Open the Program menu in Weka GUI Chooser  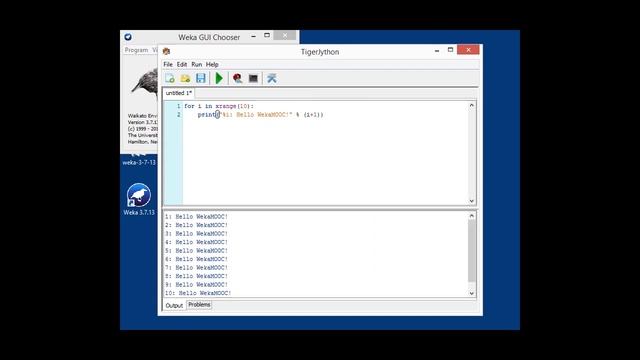tap(136, 50)
